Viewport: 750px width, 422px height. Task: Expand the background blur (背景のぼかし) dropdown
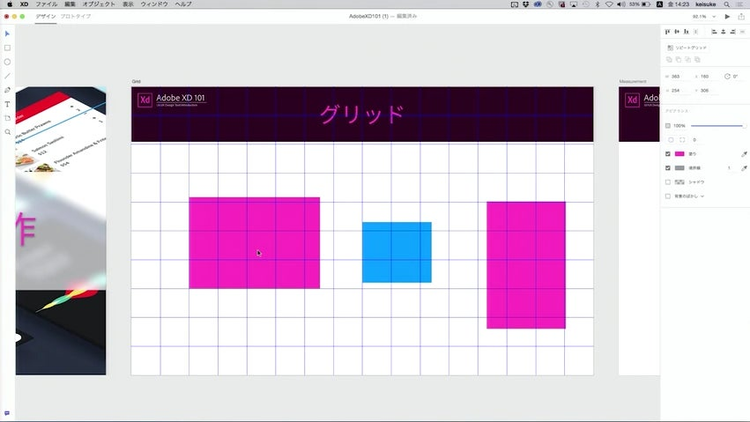tap(702, 196)
